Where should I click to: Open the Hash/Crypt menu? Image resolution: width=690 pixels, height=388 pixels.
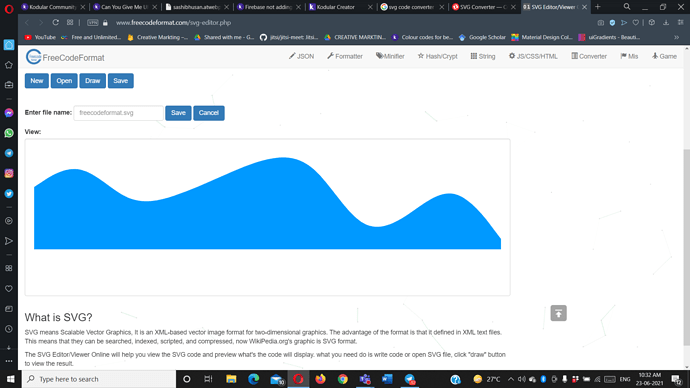click(x=437, y=56)
